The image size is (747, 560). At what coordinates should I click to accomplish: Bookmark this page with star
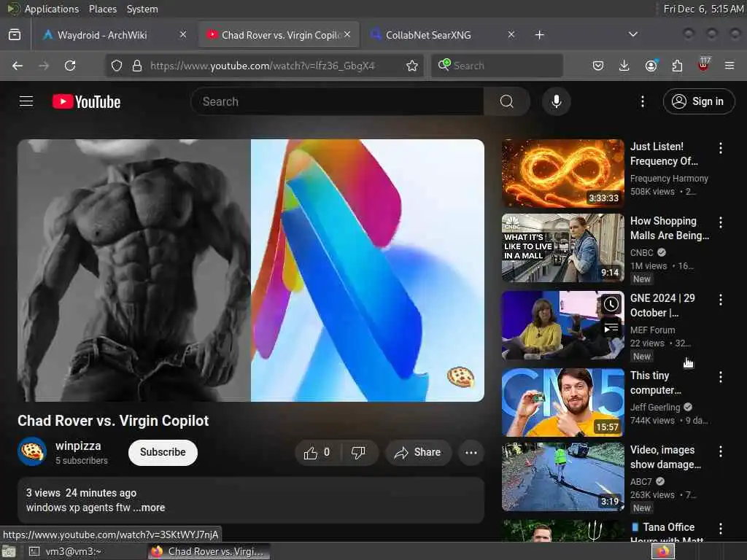click(x=412, y=66)
